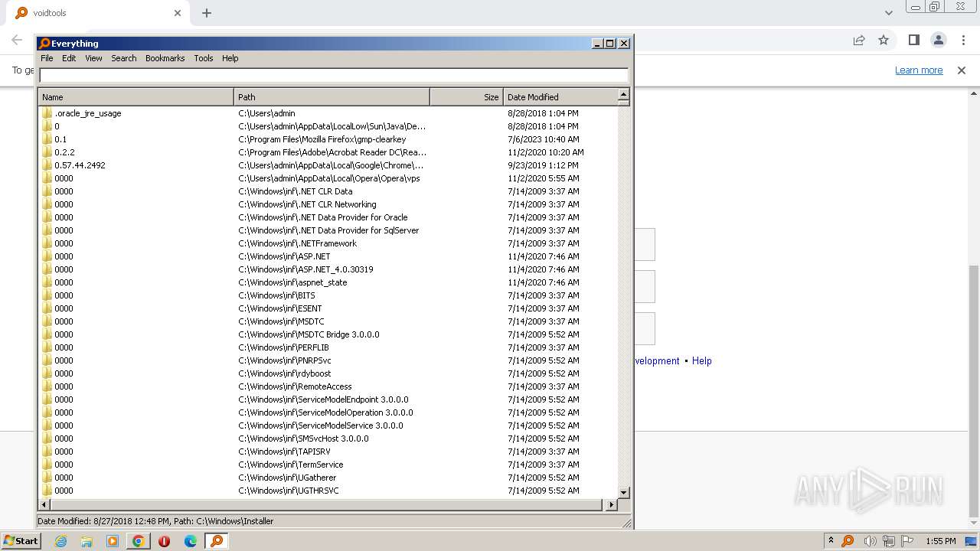
Task: Open the Tools menu in Everything
Action: tap(203, 58)
